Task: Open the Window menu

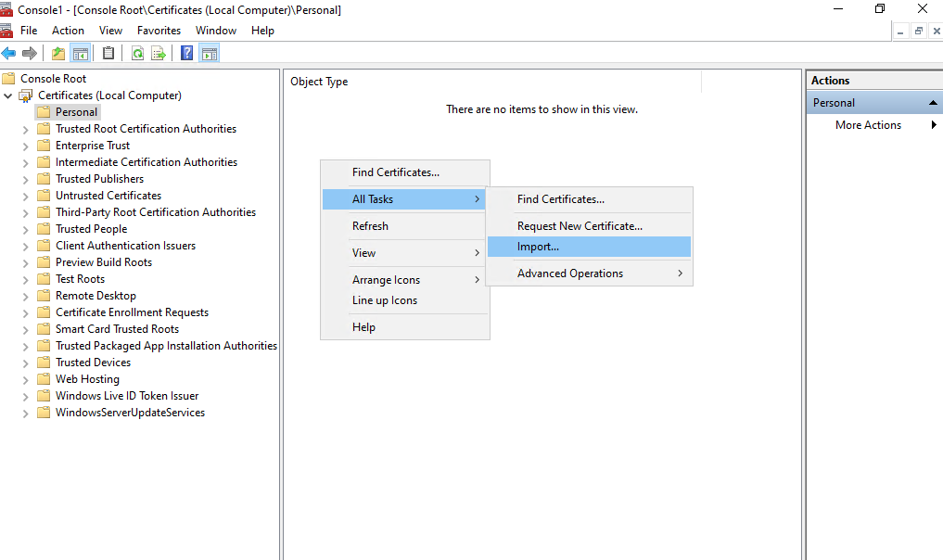Action: 216,30
